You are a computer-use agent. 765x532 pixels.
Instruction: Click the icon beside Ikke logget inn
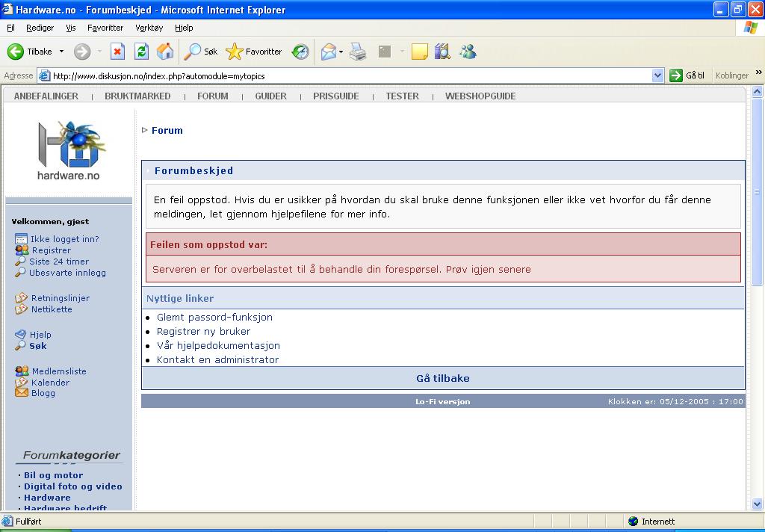click(x=21, y=238)
